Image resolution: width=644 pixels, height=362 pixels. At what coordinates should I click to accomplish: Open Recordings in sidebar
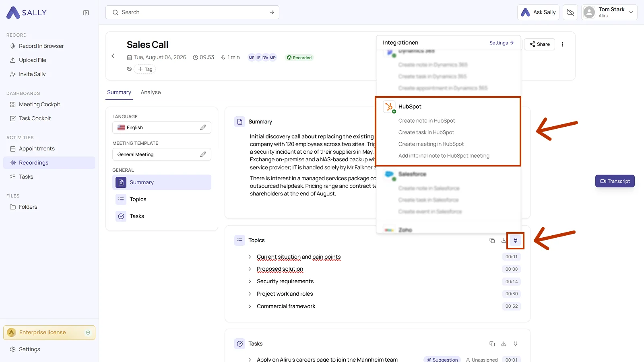point(49,162)
